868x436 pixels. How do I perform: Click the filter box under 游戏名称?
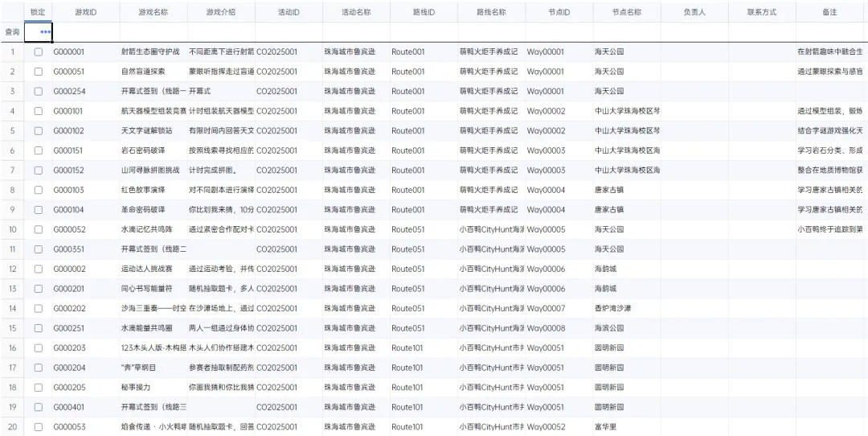click(153, 32)
